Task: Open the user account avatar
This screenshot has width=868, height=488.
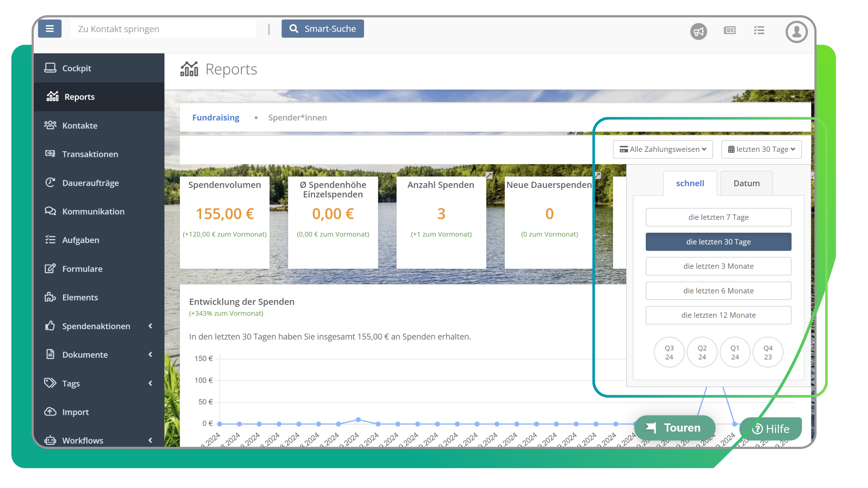Action: [796, 32]
